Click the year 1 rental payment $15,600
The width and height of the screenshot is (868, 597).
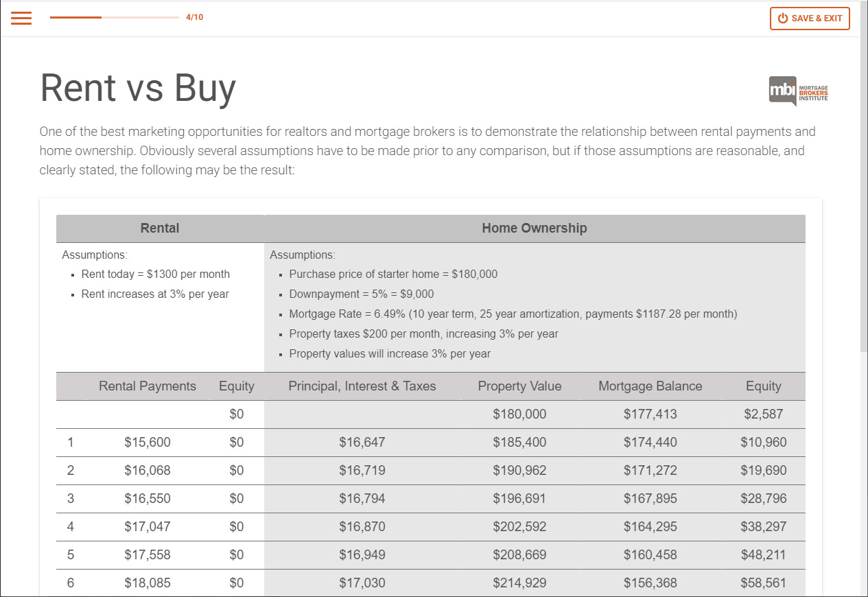pos(148,443)
